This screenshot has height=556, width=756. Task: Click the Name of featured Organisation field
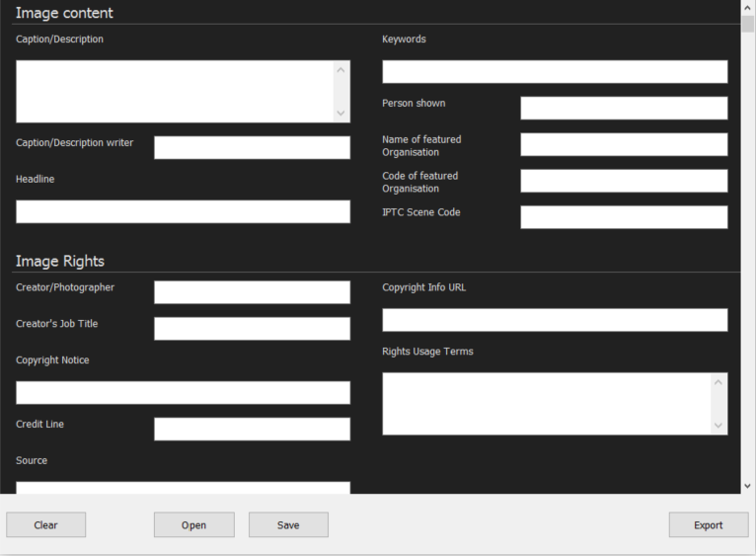pos(624,145)
